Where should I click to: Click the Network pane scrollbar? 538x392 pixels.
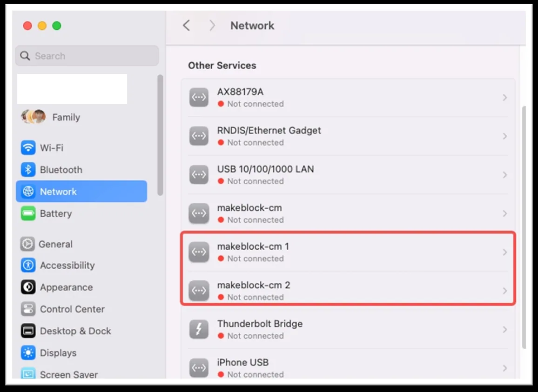[523, 227]
